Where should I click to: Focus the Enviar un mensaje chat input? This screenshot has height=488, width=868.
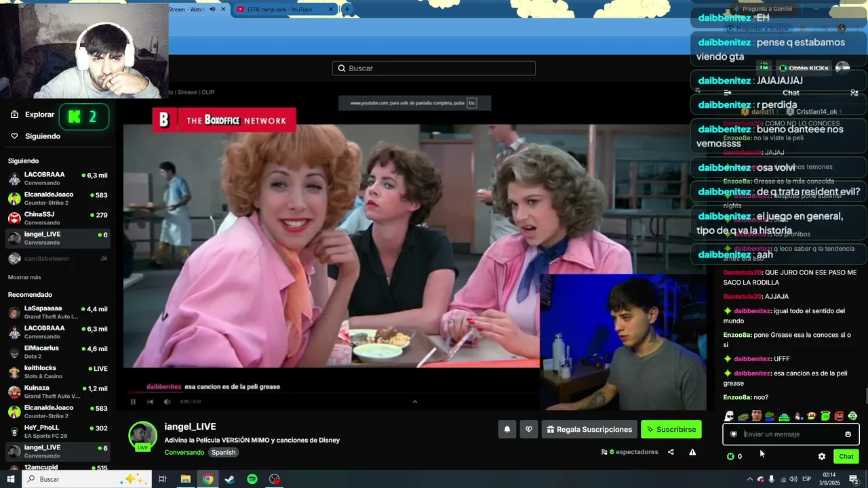[x=791, y=434]
